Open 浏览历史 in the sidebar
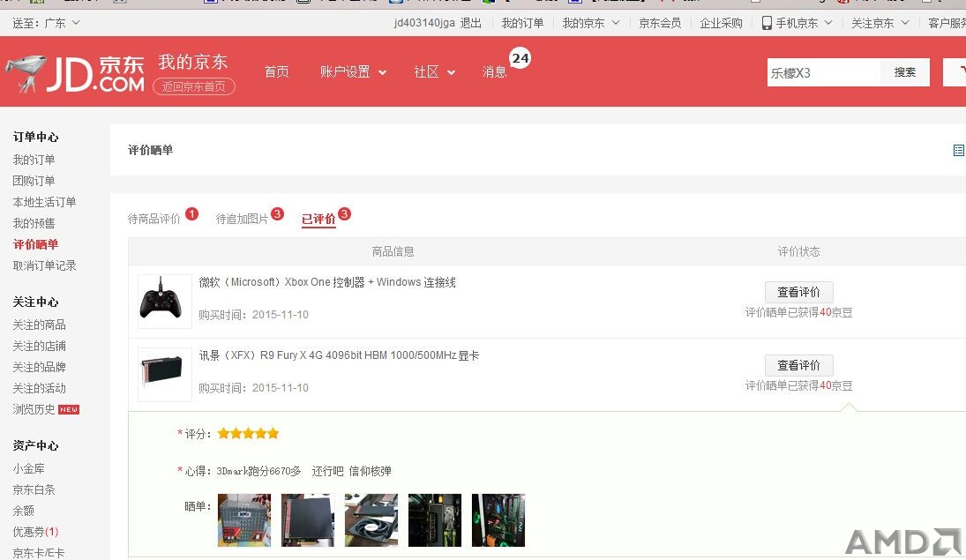 pyautogui.click(x=34, y=410)
